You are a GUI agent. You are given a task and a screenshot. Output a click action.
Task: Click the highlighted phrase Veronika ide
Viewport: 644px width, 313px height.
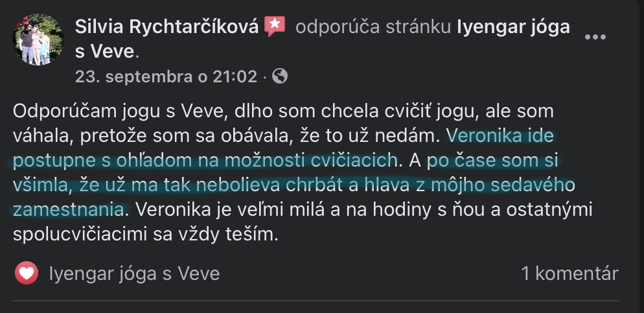[x=500, y=135]
